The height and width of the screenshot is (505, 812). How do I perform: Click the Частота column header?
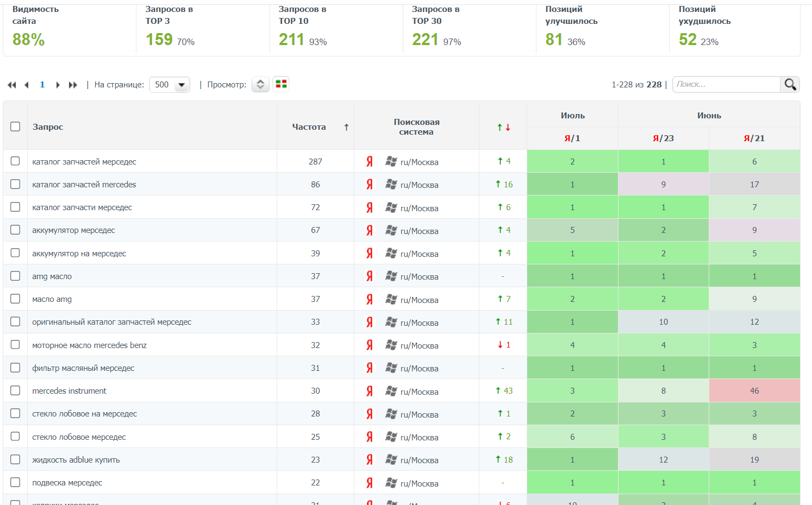click(309, 127)
